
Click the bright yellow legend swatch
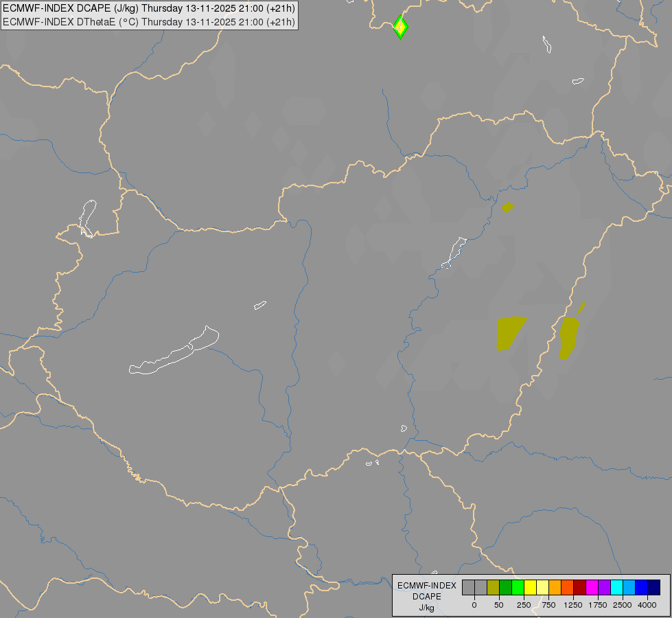tap(530, 588)
